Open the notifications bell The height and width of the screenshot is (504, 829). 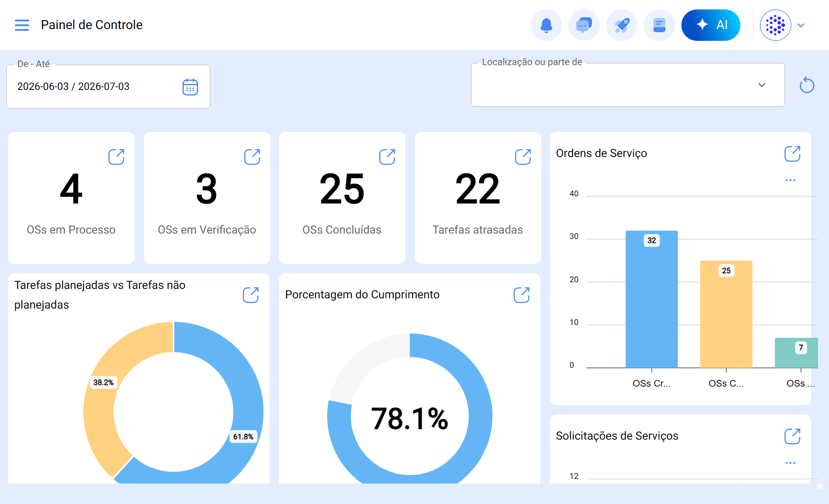click(546, 25)
